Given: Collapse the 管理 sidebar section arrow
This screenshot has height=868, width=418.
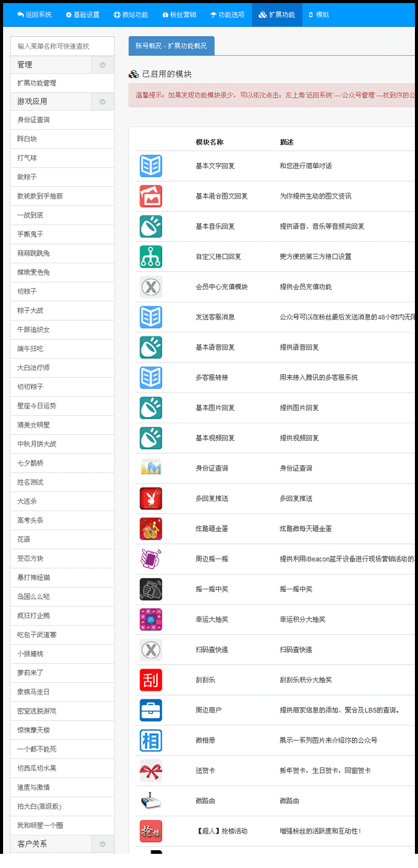Looking at the screenshot, I should [103, 65].
